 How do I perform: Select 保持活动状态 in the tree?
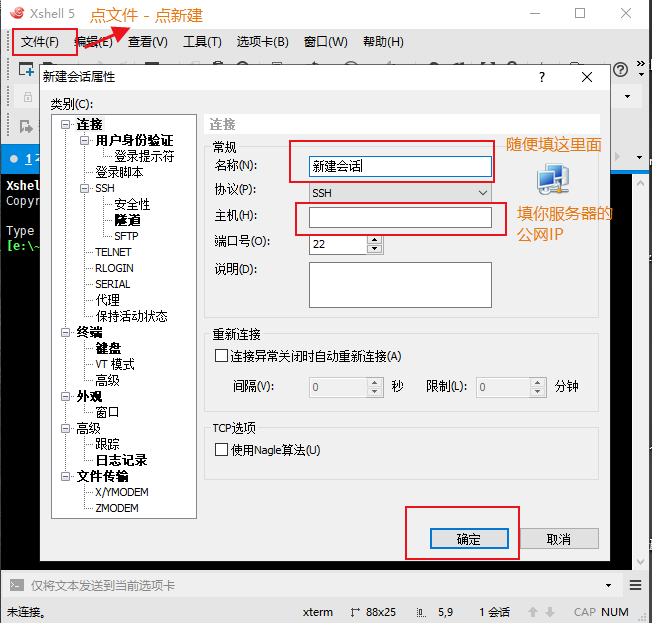tap(131, 316)
